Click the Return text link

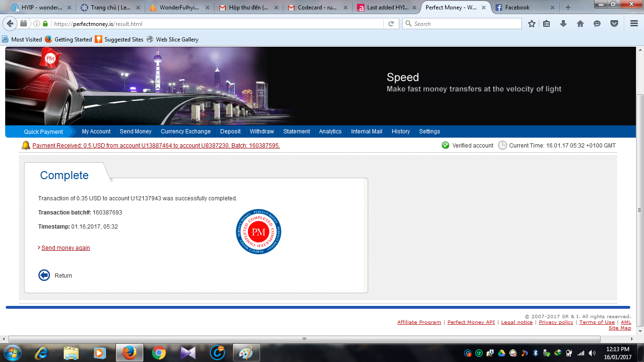[63, 276]
